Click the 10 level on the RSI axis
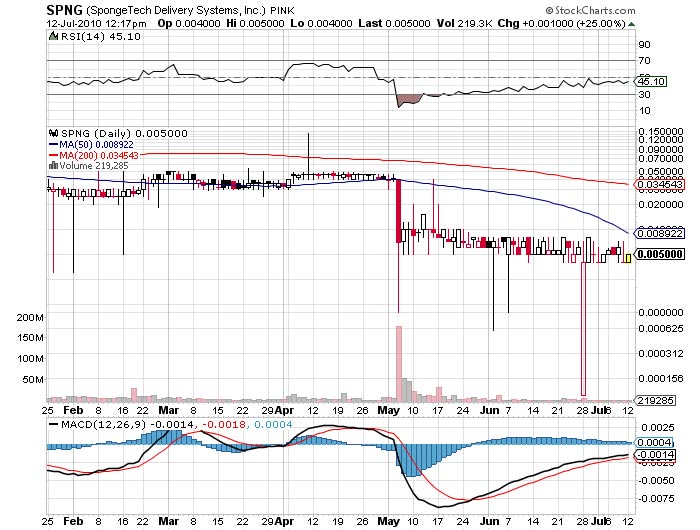The width and height of the screenshot is (700, 530). coord(645,110)
